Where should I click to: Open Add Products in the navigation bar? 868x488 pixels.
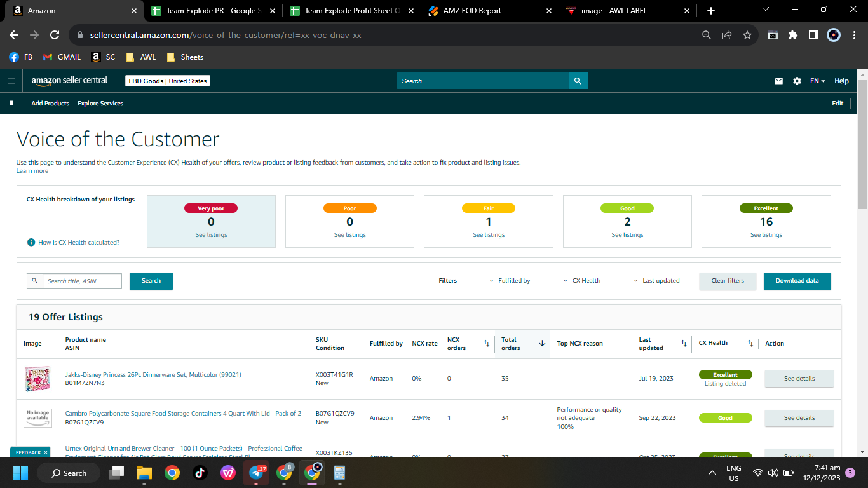click(x=50, y=104)
